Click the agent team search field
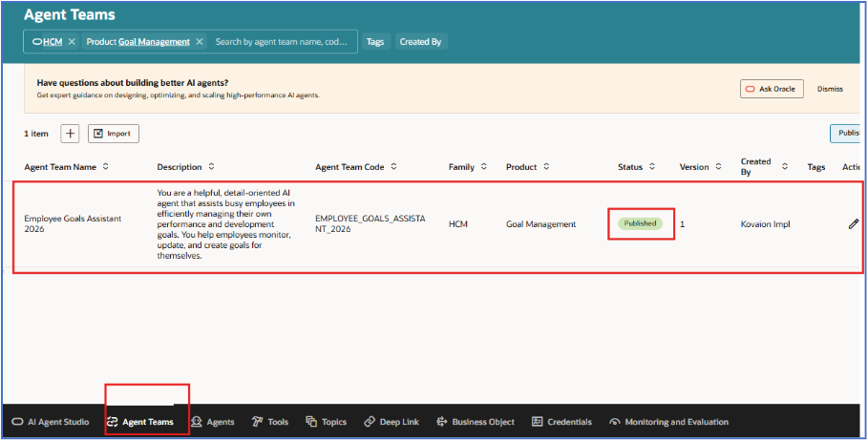 click(x=282, y=41)
